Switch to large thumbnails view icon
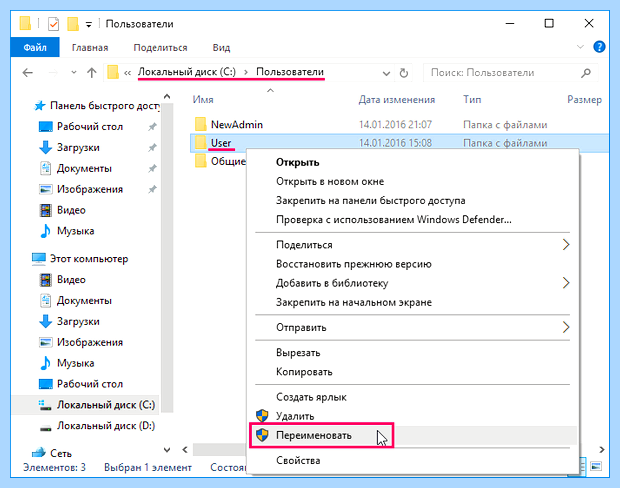Image resolution: width=620 pixels, height=488 pixels. click(596, 466)
